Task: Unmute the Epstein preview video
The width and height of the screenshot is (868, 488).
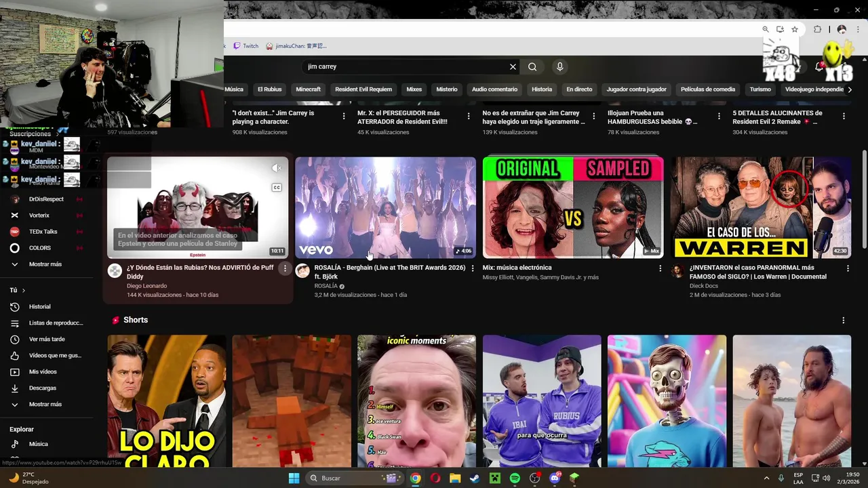Action: (x=277, y=168)
